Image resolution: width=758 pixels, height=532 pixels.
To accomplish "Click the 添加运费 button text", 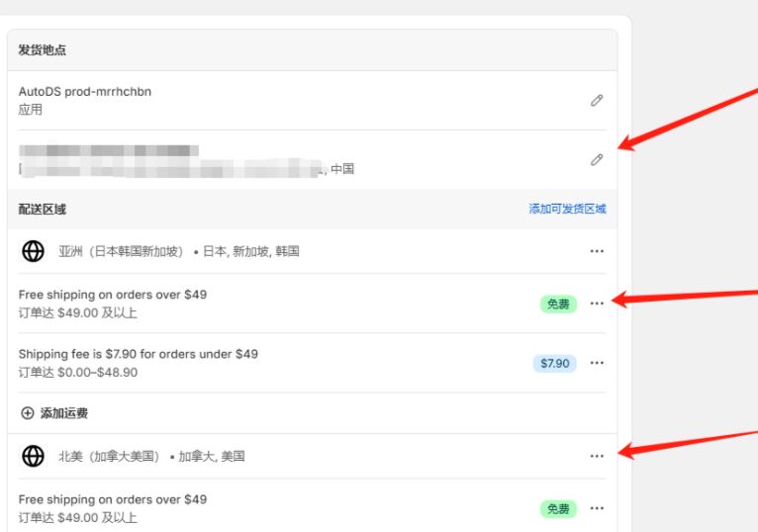I will click(x=64, y=413).
